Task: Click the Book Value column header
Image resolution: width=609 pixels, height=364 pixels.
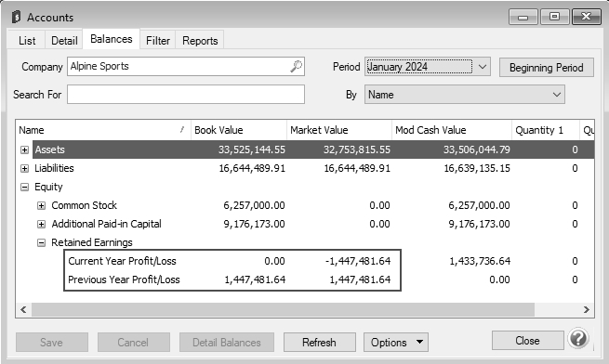Action: 239,130
